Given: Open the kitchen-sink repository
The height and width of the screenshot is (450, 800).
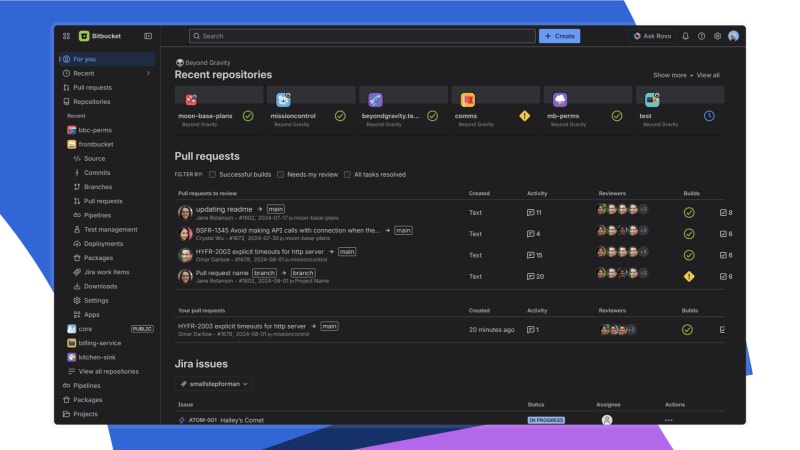Looking at the screenshot, I should [x=97, y=357].
